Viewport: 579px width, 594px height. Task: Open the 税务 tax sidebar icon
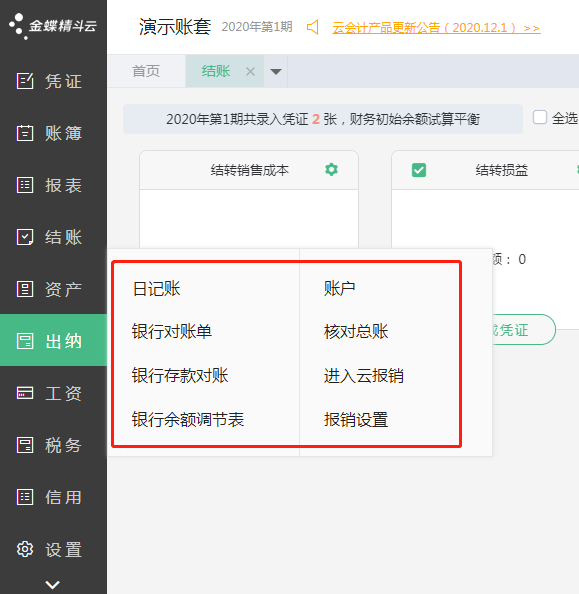tap(25, 445)
